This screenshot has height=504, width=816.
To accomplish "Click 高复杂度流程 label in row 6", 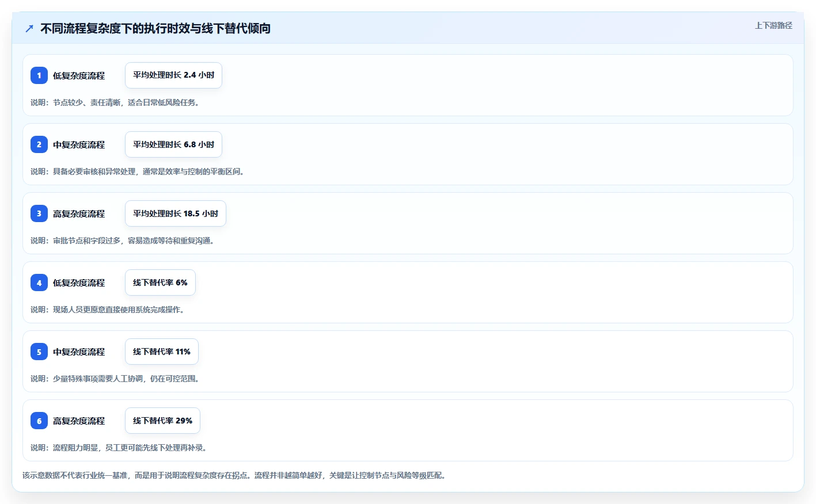I will [x=79, y=421].
